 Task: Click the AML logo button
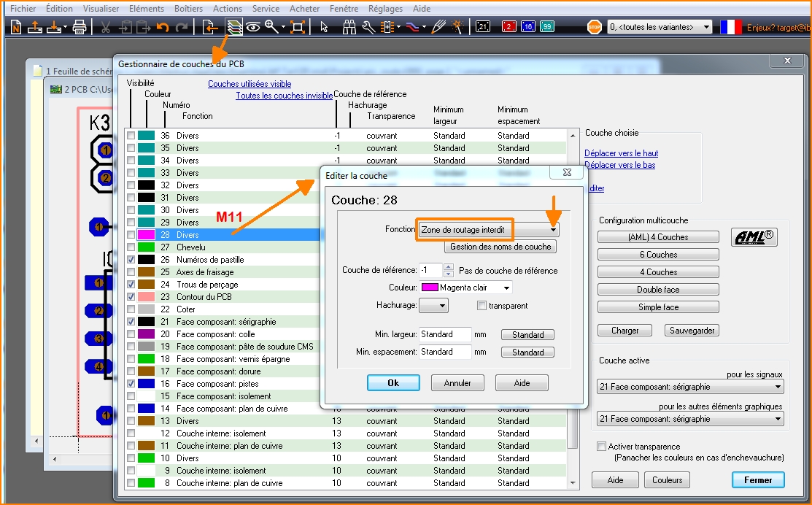[753, 237]
